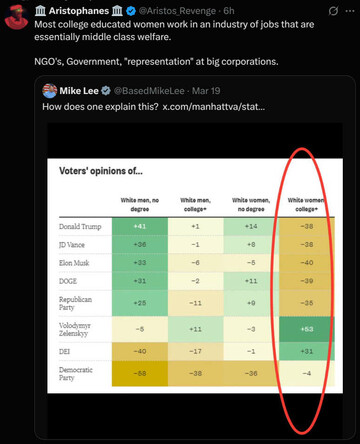Viewport: 360px width, 444px height.
Task: Open the Mike Lee display name
Action: [x=79, y=91]
